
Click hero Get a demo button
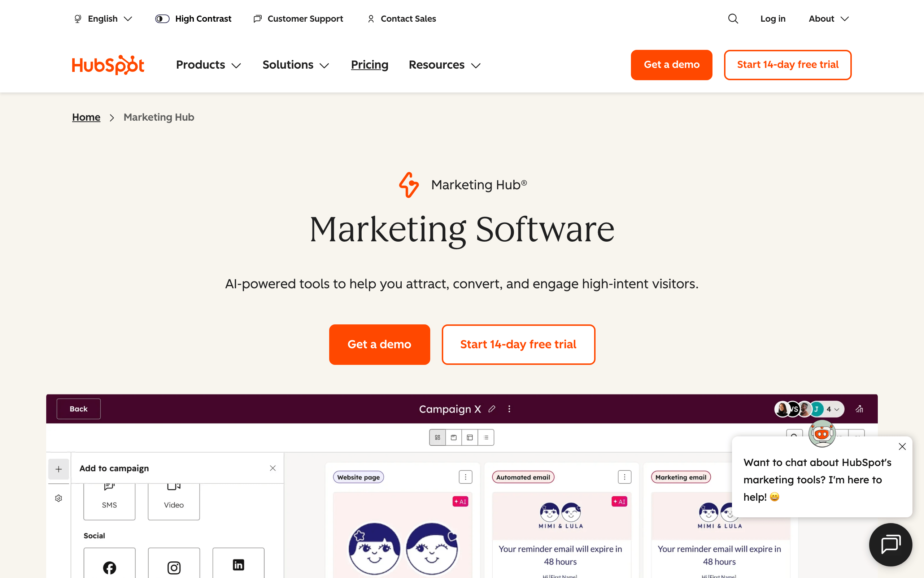pos(379,344)
